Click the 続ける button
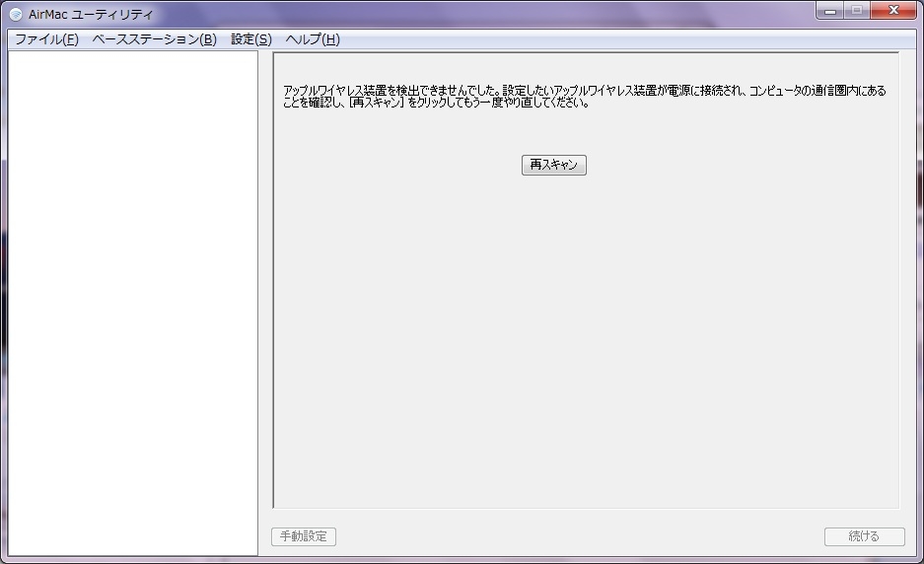The height and width of the screenshot is (564, 924). 864,536
